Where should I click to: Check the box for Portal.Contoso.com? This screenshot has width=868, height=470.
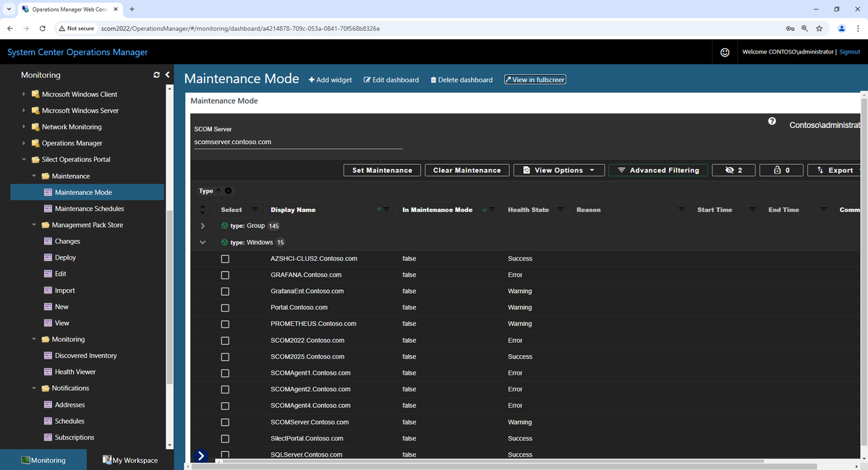coord(225,307)
